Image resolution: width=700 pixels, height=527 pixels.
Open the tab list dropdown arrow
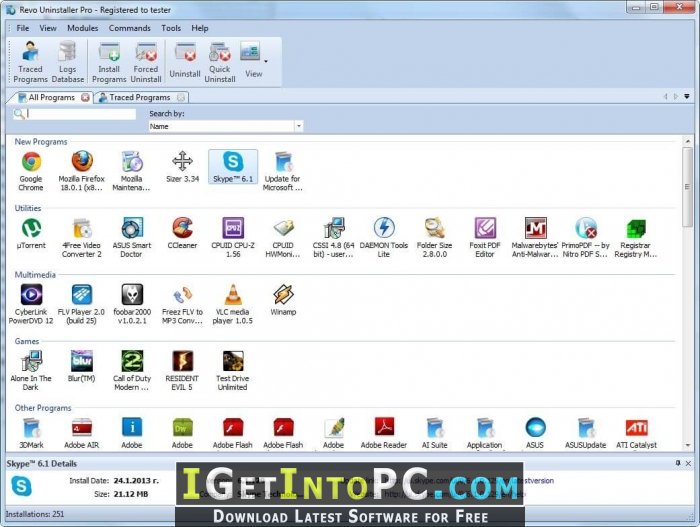(x=687, y=96)
